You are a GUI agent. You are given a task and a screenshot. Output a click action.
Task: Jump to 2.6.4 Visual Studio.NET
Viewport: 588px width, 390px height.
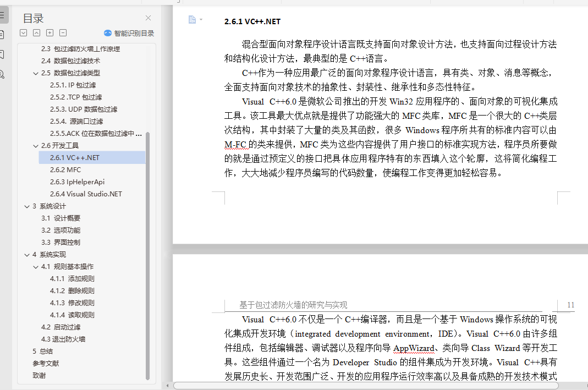86,194
